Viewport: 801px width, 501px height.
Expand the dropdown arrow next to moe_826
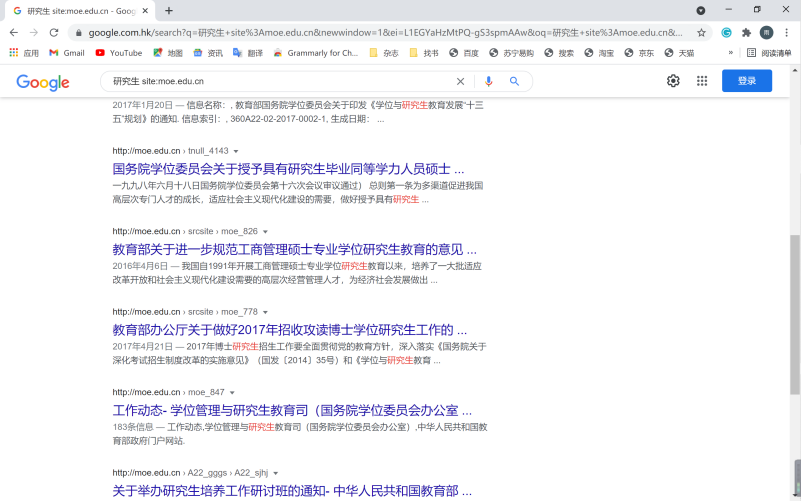[265, 232]
